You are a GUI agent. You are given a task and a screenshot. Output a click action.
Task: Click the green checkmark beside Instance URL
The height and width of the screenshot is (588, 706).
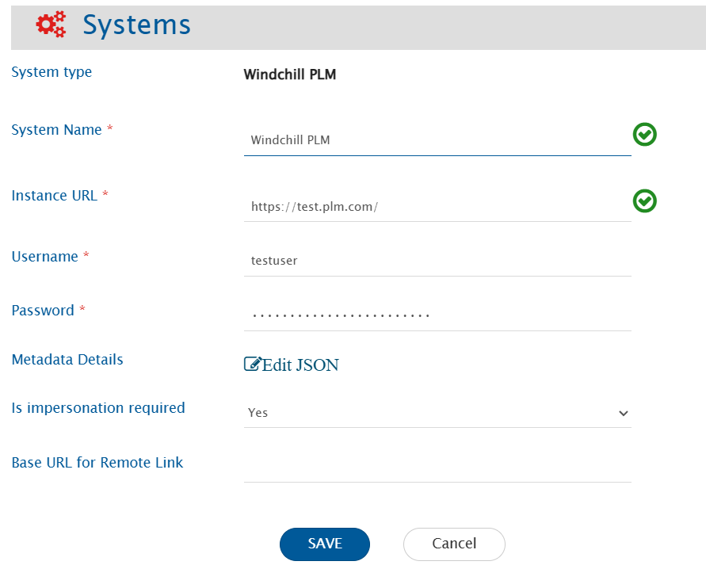[x=644, y=201]
